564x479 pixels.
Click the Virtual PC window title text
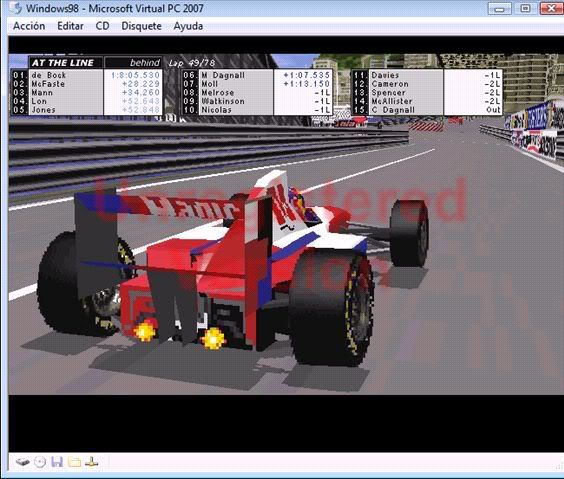[115, 8]
